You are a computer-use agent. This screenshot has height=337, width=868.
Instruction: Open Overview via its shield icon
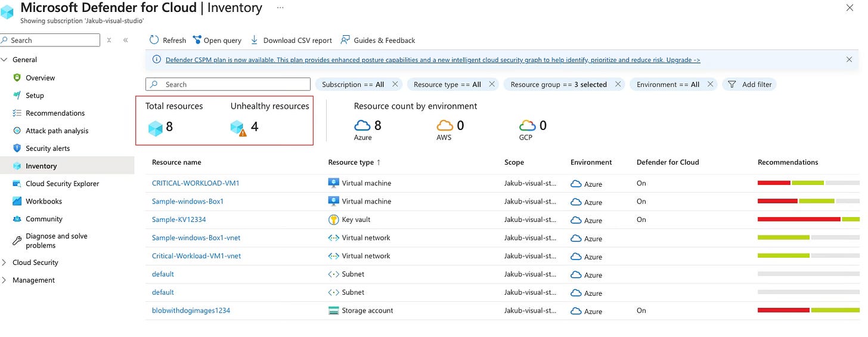tap(17, 78)
